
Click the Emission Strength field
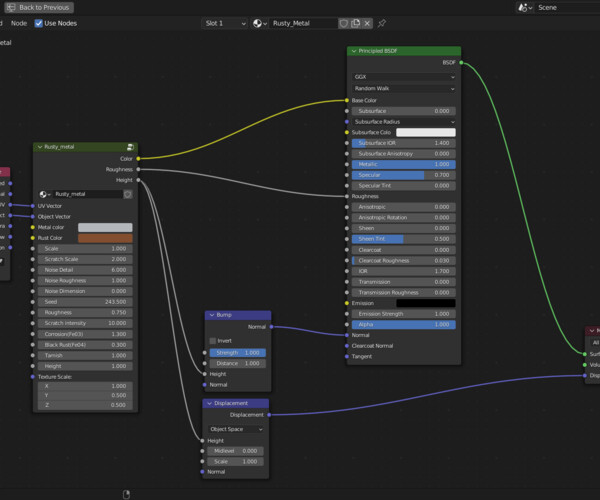tap(404, 314)
